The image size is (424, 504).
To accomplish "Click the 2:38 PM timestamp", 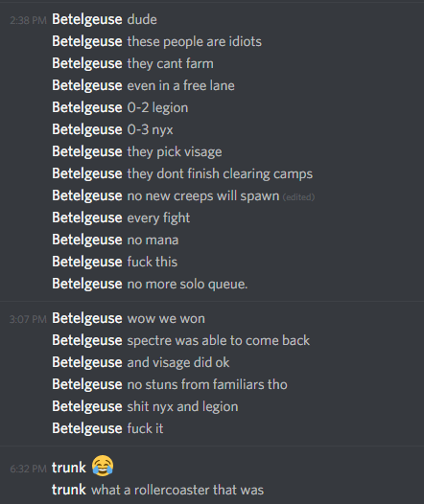I will pos(29,20).
